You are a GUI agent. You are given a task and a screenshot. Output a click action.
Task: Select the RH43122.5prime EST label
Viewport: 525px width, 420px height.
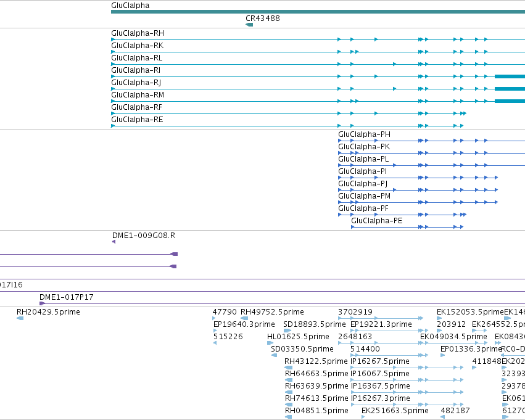point(316,361)
